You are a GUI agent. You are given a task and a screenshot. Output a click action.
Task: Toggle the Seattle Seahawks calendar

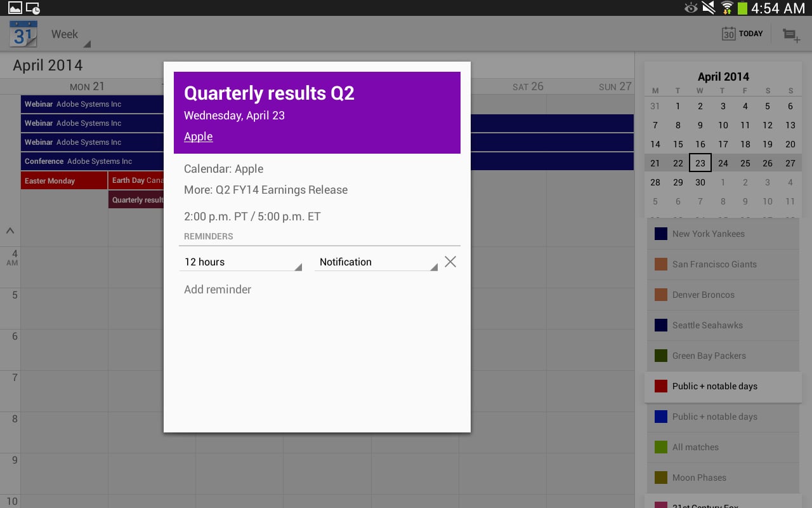coord(723,325)
